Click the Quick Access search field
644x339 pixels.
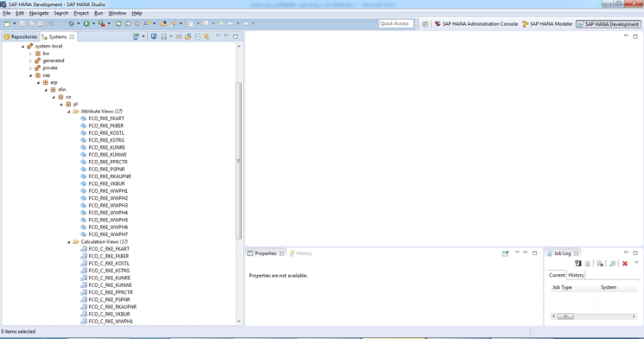pyautogui.click(x=395, y=24)
